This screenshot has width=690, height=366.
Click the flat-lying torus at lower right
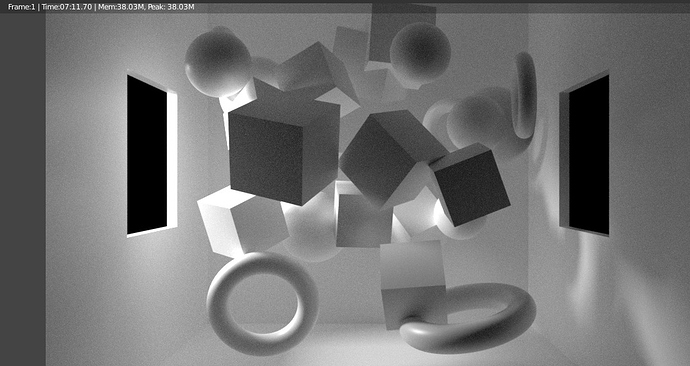coord(469,318)
